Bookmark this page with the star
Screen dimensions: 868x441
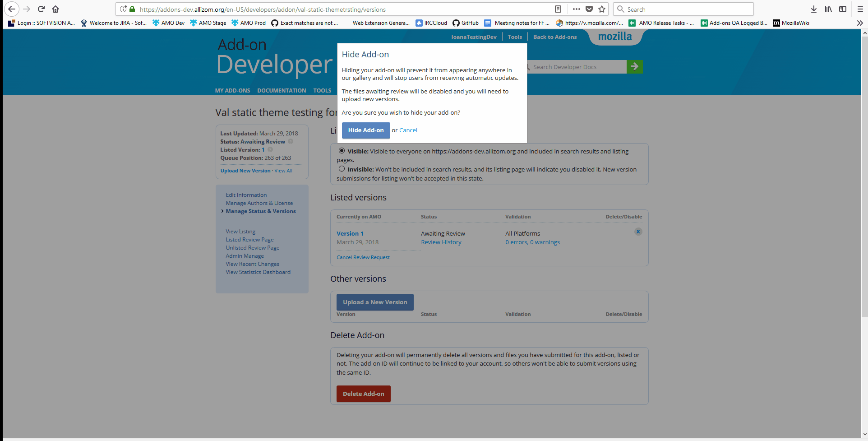tap(602, 9)
